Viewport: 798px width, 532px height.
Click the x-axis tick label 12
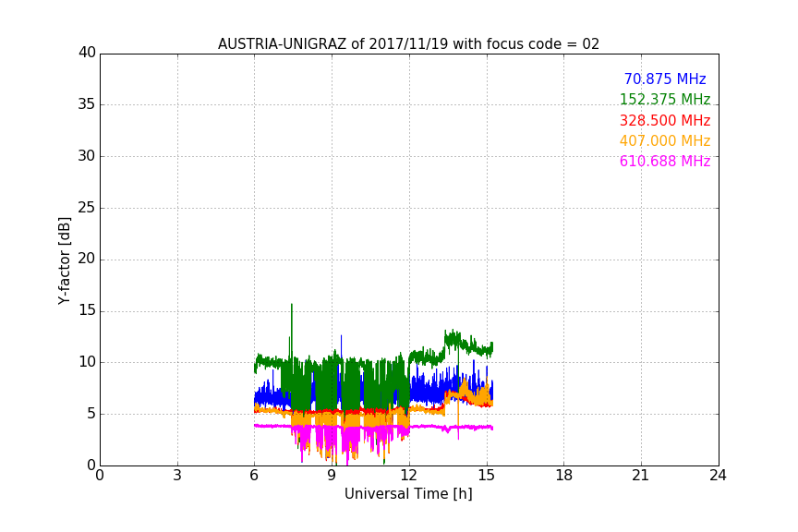(x=408, y=476)
